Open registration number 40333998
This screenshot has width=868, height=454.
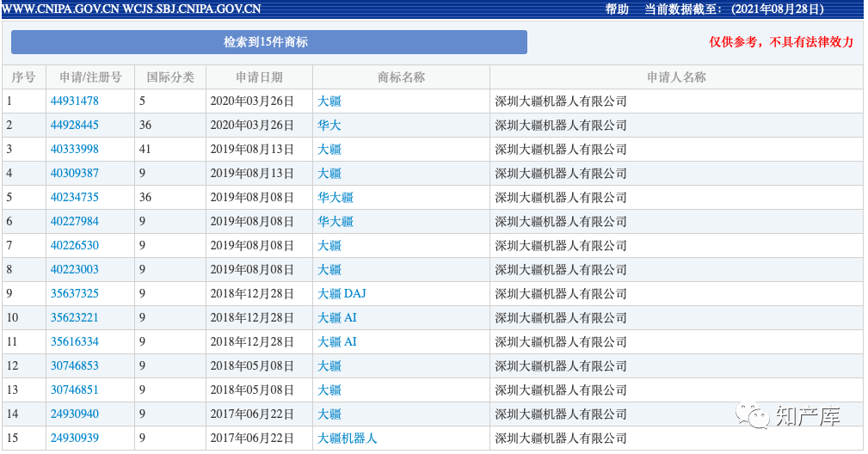tap(74, 150)
